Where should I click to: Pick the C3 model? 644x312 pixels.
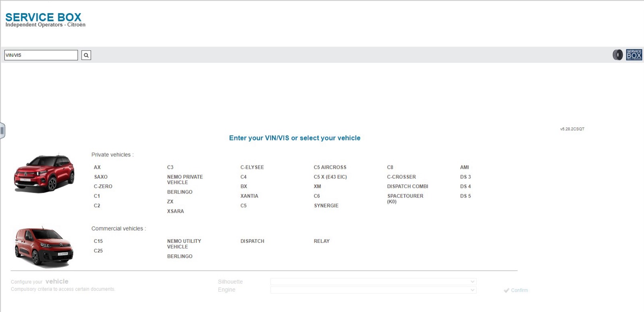(170, 167)
